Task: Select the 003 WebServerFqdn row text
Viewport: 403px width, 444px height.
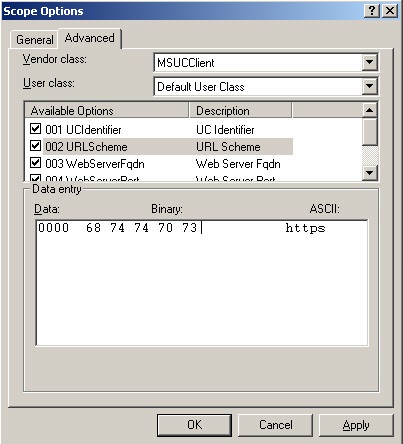Action: [x=95, y=164]
